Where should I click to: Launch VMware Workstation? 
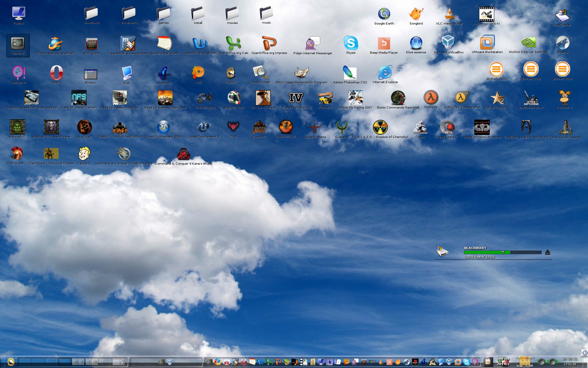487,44
